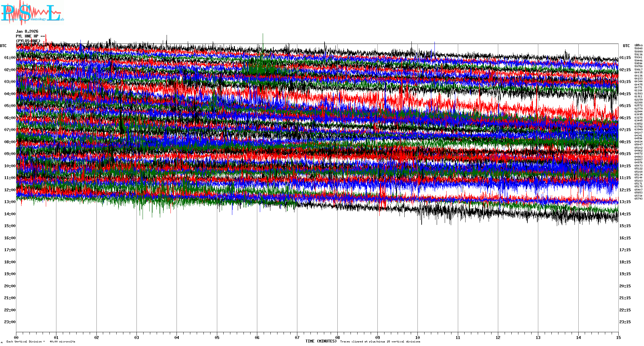Click the Each Vertical Division microvolts note
Viewport: 644px width, 346px height.
[41, 342]
